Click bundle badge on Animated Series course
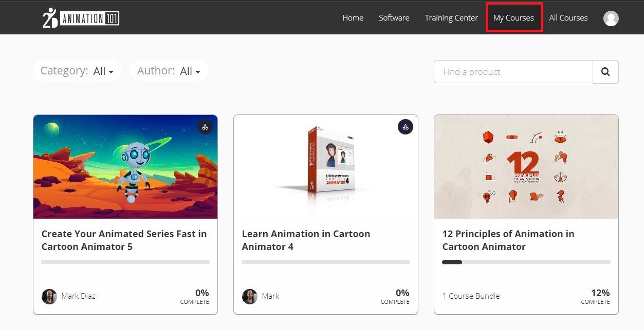Image resolution: width=644 pixels, height=329 pixels. click(205, 127)
